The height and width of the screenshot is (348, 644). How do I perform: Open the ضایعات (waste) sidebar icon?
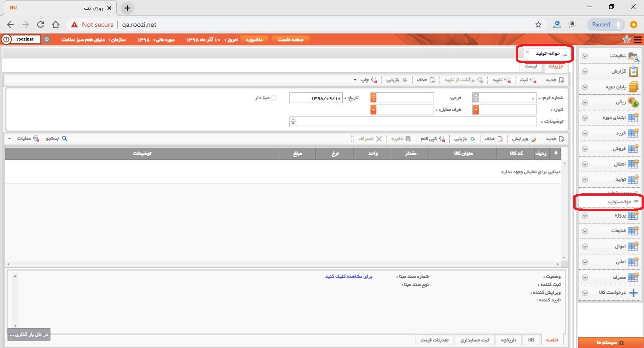633,231
